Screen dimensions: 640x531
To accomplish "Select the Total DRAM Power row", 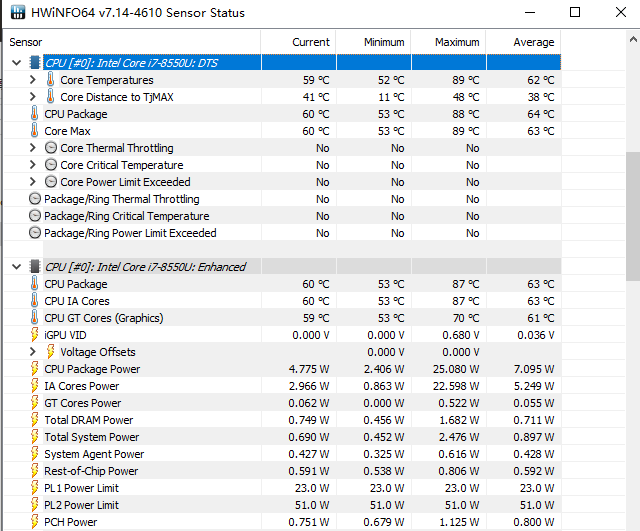I will (x=282, y=420).
